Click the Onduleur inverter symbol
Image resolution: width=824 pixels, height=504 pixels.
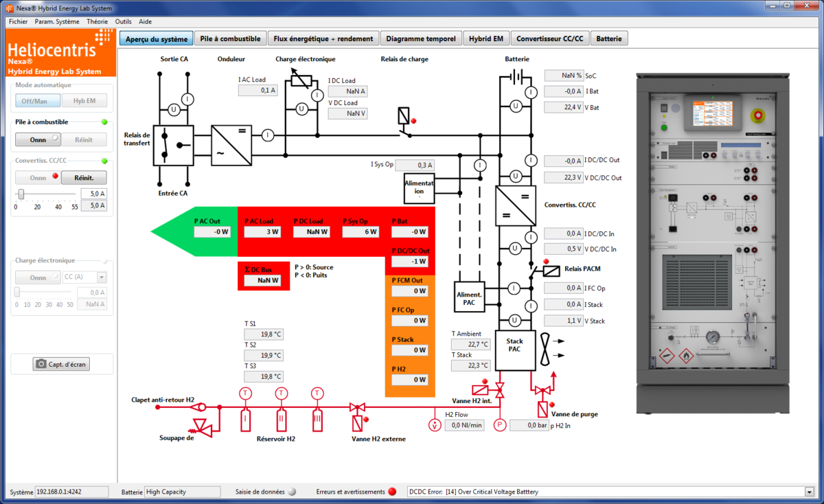point(231,145)
